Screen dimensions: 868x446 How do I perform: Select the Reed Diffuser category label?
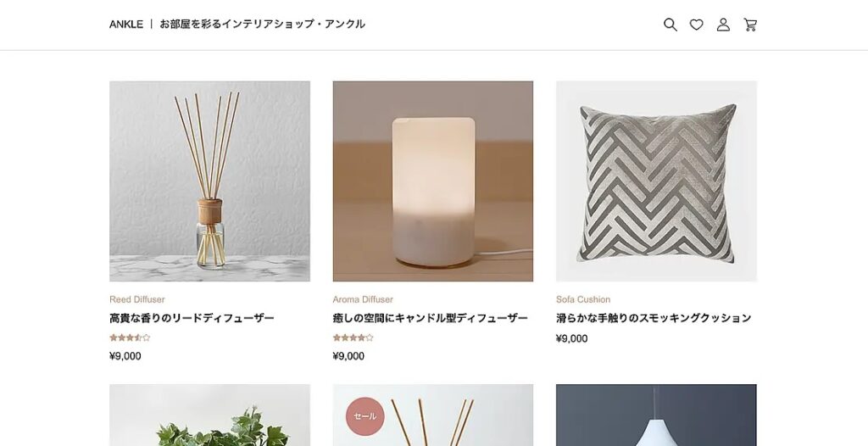pyautogui.click(x=137, y=299)
